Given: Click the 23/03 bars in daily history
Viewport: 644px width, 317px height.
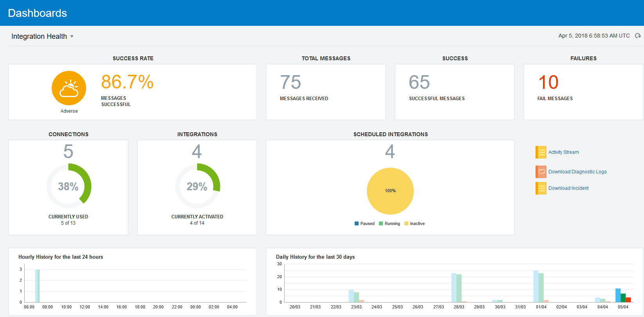Looking at the screenshot, I should [356, 296].
